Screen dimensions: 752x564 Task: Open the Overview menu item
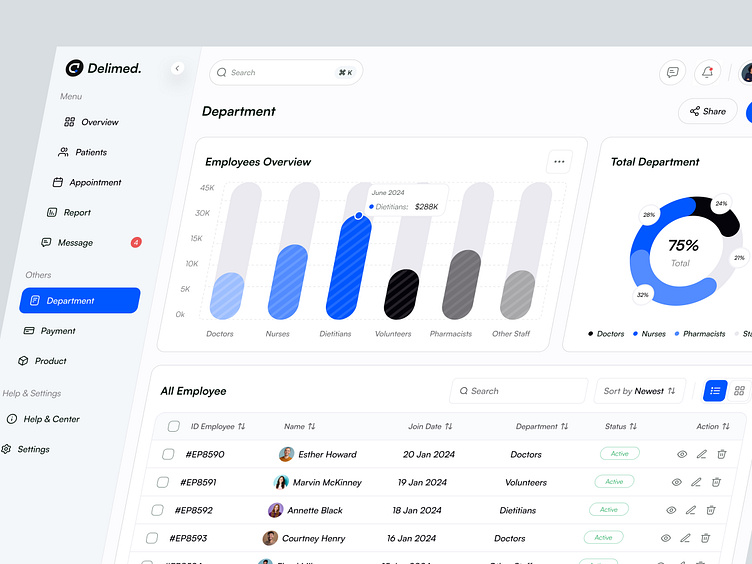[x=91, y=122]
